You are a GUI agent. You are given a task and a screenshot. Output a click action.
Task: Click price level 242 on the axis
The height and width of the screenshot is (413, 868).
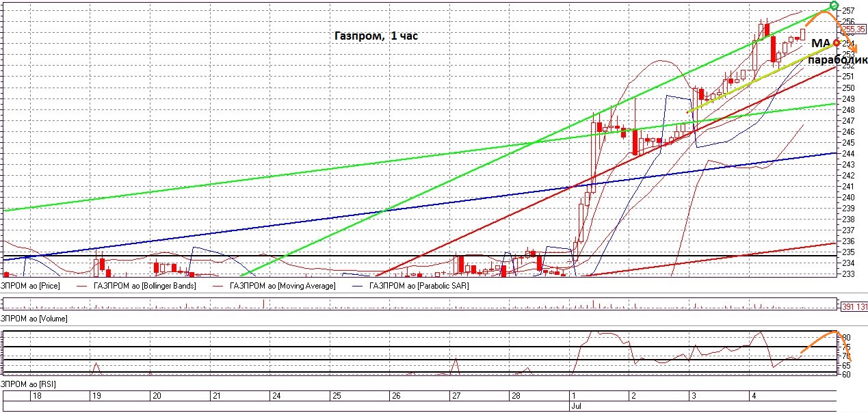click(x=848, y=175)
